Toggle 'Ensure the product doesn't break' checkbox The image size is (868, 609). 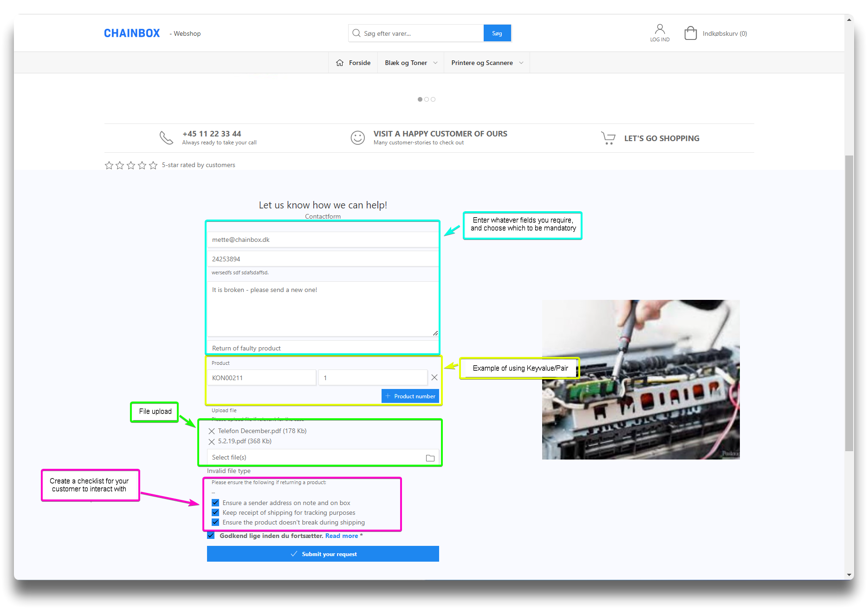click(x=215, y=522)
